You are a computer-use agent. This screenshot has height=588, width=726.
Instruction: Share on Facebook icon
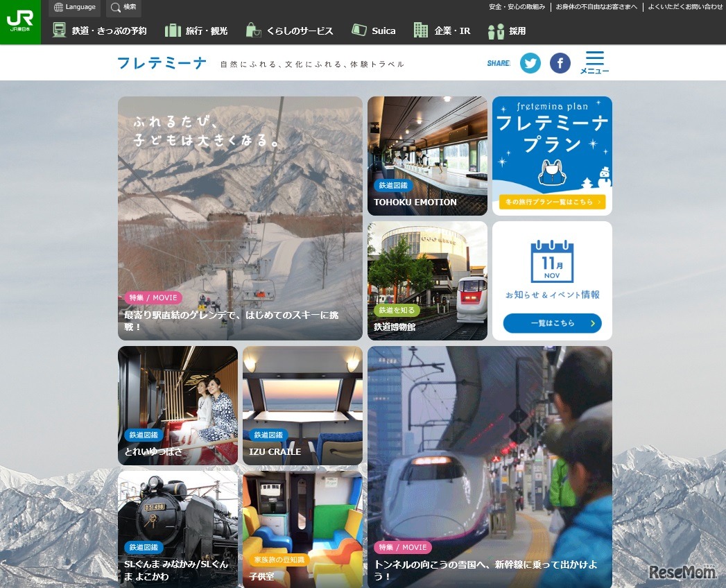(560, 63)
